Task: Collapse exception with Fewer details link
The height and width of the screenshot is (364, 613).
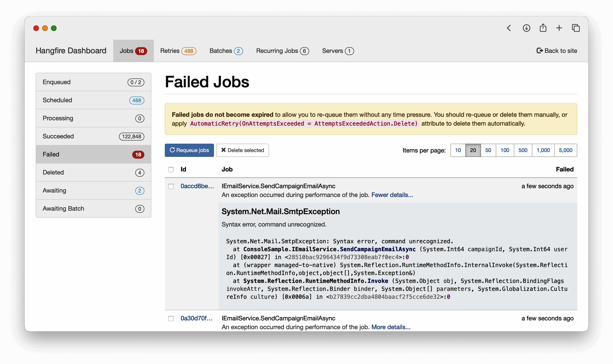Action: click(x=392, y=195)
